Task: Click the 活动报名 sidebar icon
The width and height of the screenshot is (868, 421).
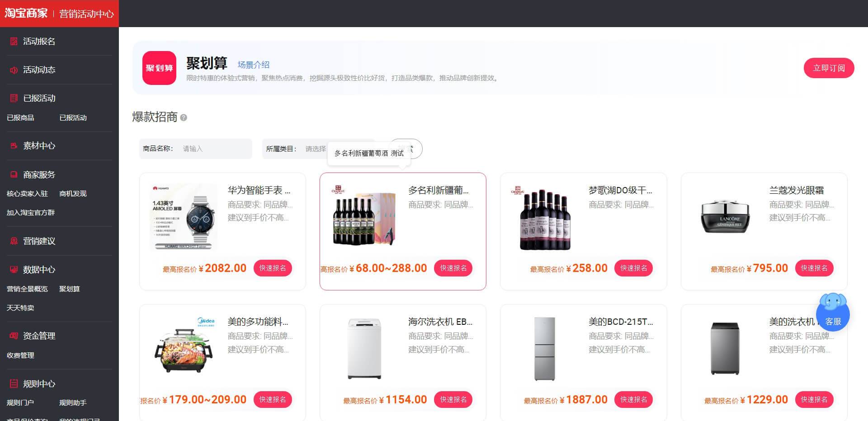Action: point(14,42)
